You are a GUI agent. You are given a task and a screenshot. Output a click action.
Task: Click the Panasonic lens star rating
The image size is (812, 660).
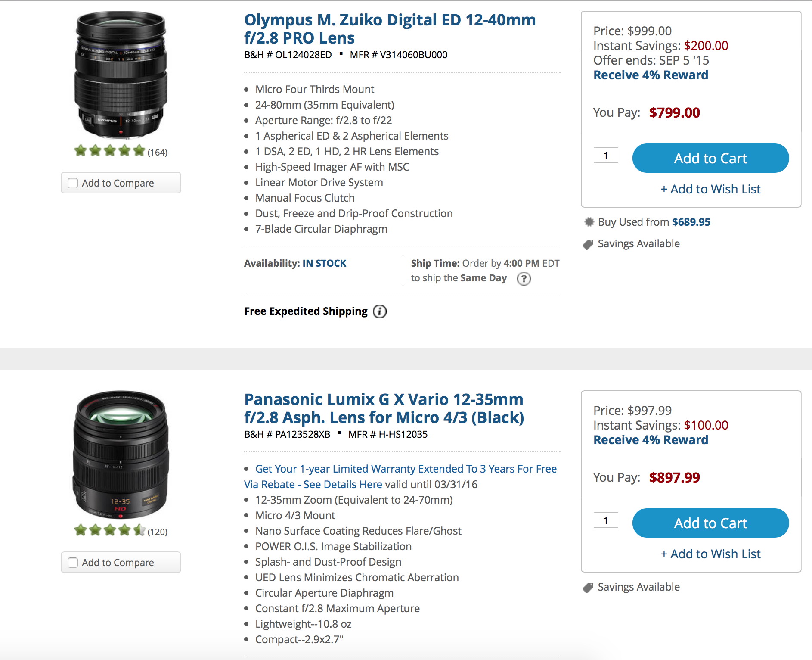click(x=110, y=530)
